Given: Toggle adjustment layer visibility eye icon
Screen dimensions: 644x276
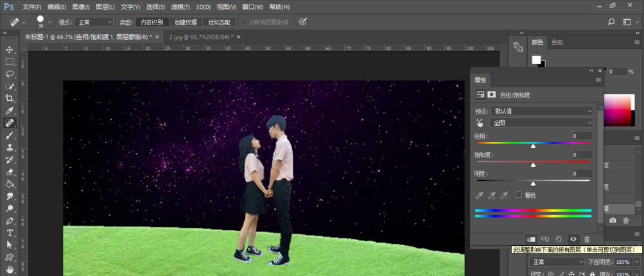Looking at the screenshot, I should (573, 239).
